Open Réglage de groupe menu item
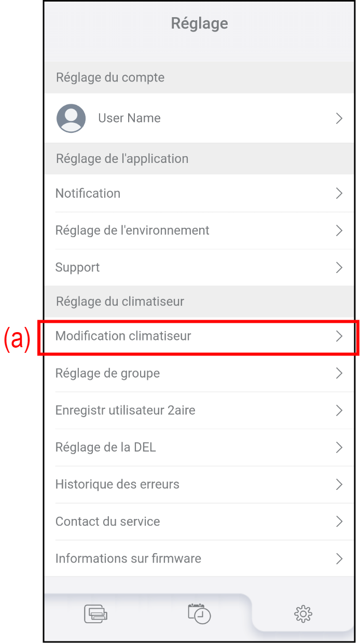 coord(108,374)
